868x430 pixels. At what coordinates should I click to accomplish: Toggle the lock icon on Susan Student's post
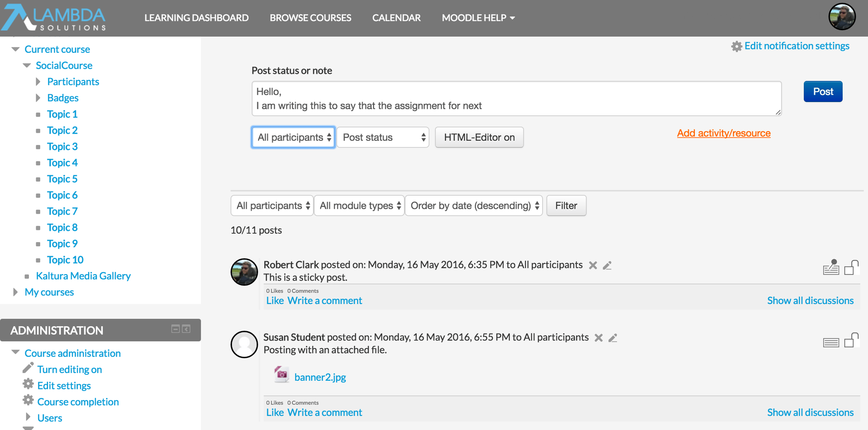pyautogui.click(x=852, y=340)
